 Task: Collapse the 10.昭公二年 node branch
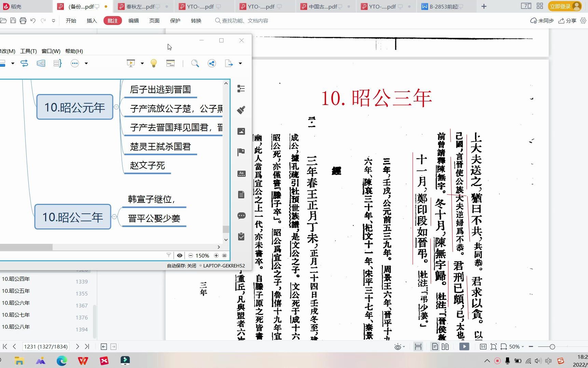point(114,217)
